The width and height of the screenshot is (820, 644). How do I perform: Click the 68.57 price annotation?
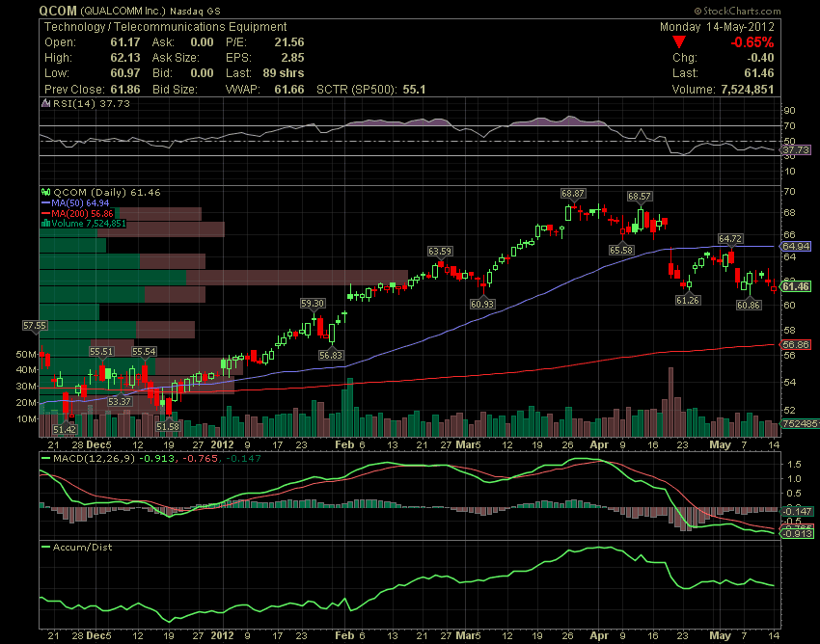click(639, 197)
